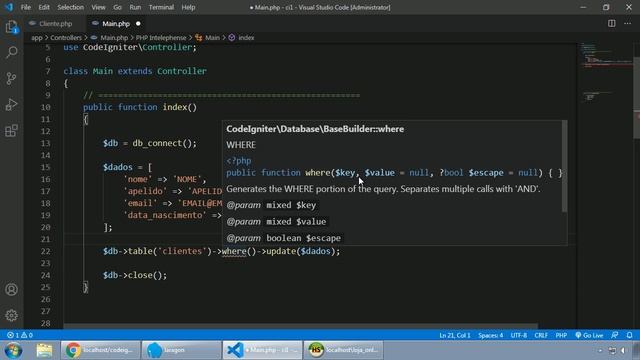Click the 'where' method call on line 22
640x360 pixels.
[234, 251]
